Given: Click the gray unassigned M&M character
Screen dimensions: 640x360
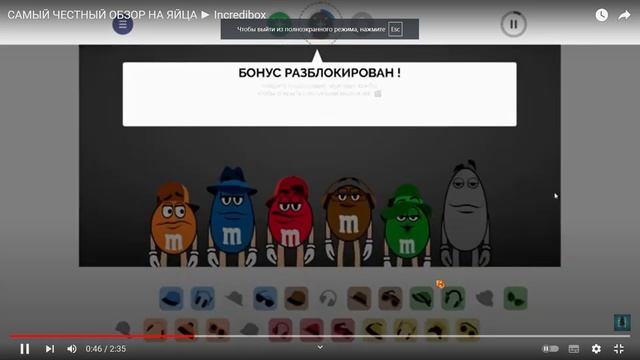Looking at the screenshot, I should pos(465,213).
